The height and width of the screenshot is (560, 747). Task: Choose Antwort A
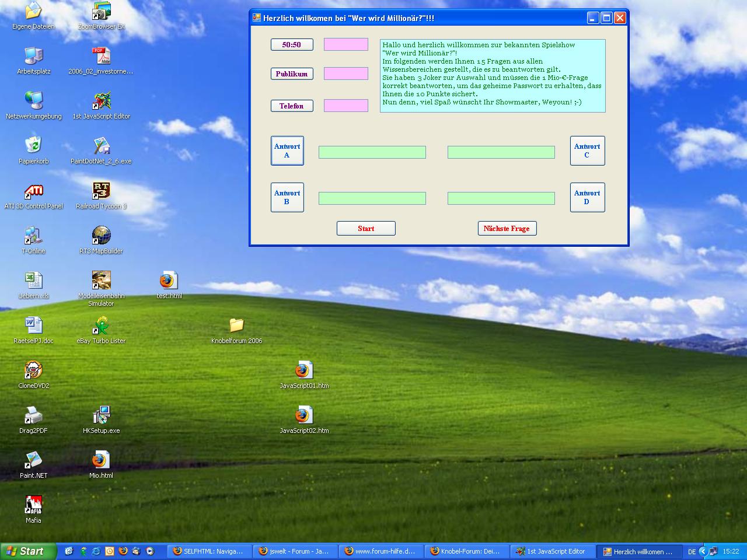[287, 150]
